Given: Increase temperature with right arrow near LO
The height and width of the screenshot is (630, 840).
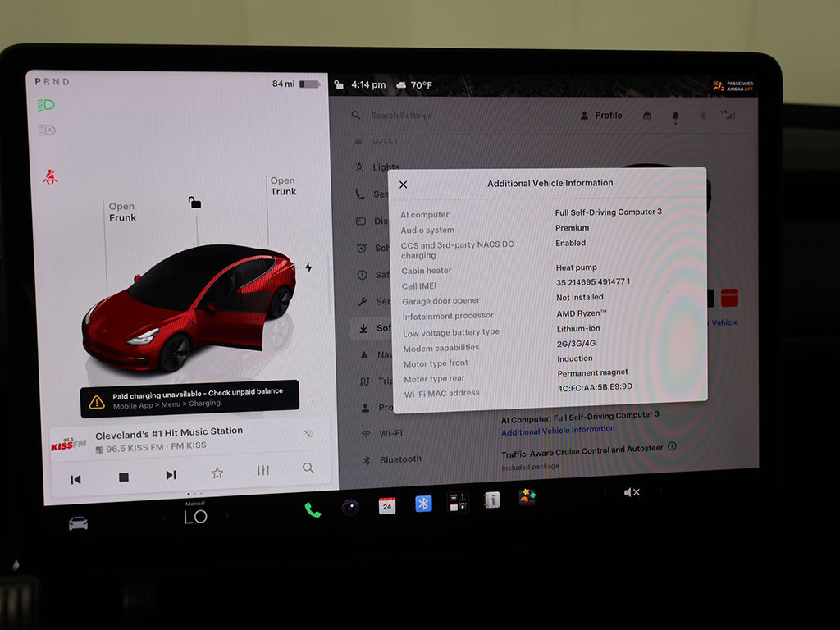Looking at the screenshot, I should pyautogui.click(x=227, y=515).
